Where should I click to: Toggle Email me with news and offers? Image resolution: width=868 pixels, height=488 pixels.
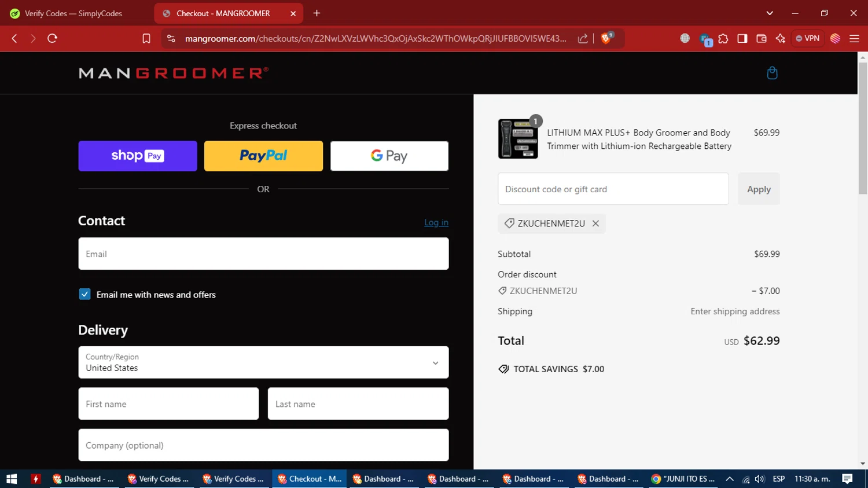(84, 294)
